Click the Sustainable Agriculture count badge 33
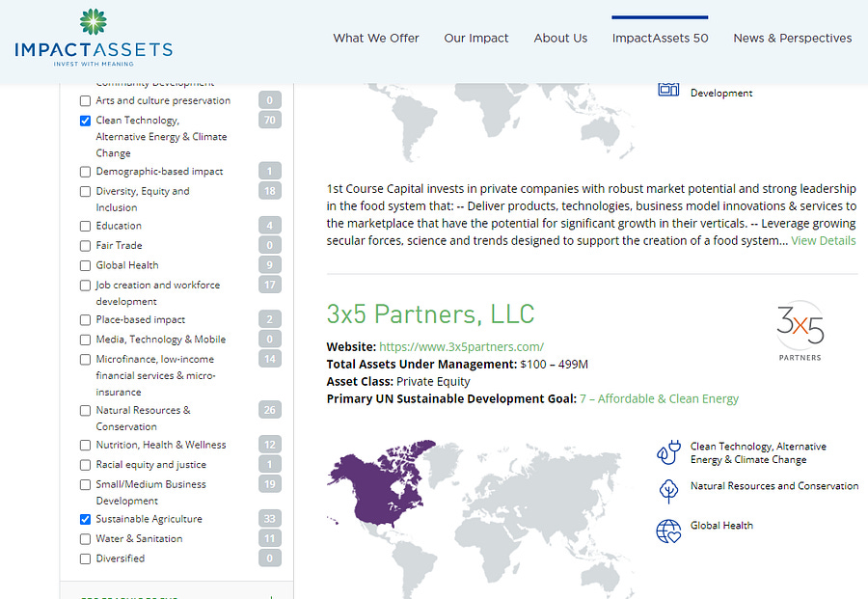 click(270, 519)
